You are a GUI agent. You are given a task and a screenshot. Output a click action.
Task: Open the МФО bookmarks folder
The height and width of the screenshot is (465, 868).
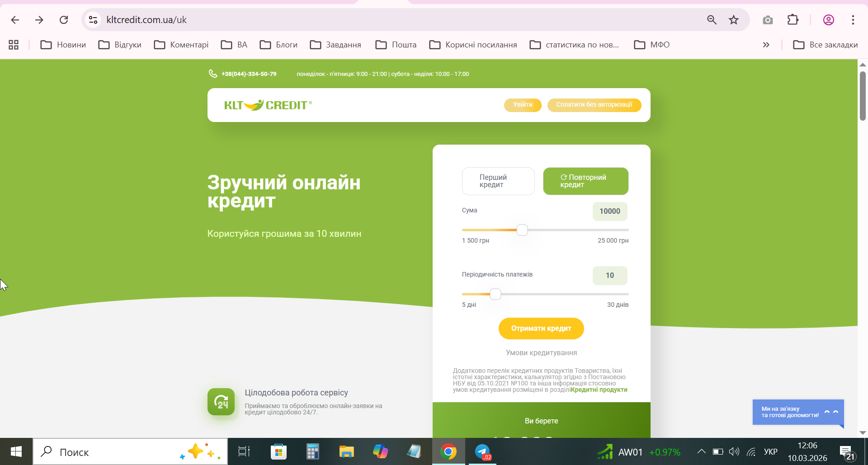[x=652, y=45]
